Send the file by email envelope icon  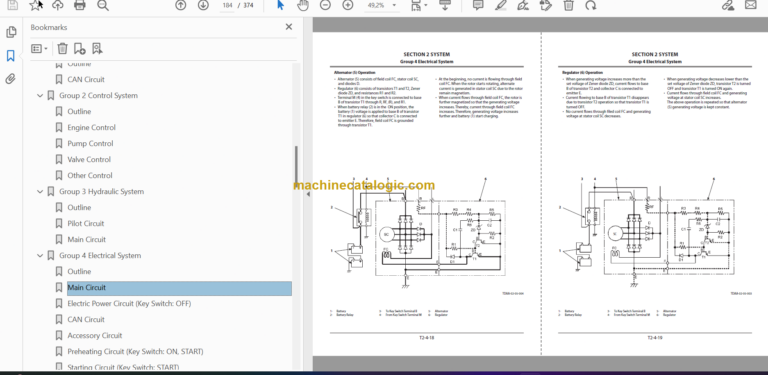coord(750,5)
